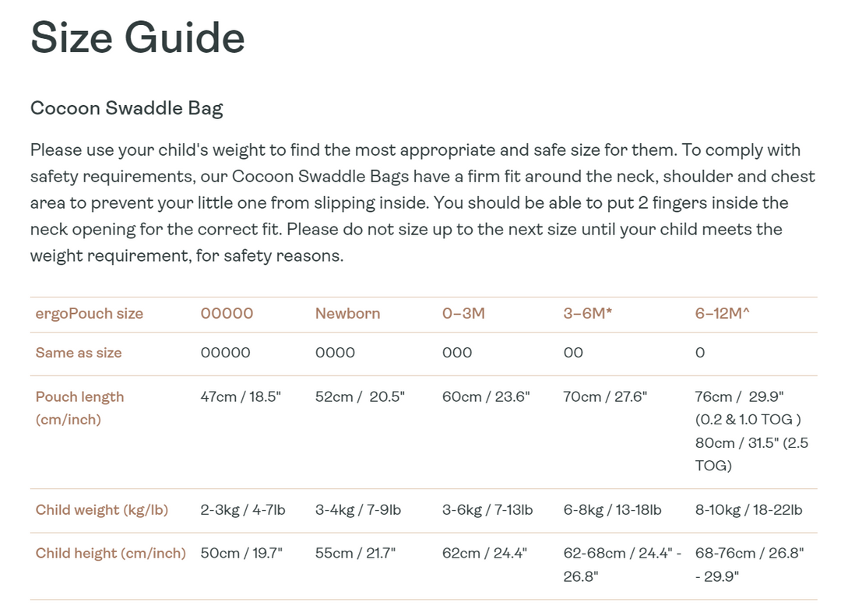Select the Newborn size column header
The image size is (841, 616).
pos(347,314)
